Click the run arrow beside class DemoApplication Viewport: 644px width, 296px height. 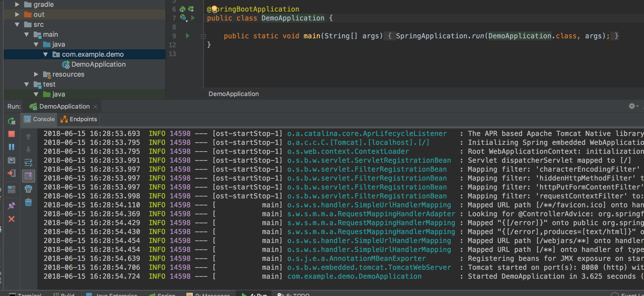[x=193, y=18]
